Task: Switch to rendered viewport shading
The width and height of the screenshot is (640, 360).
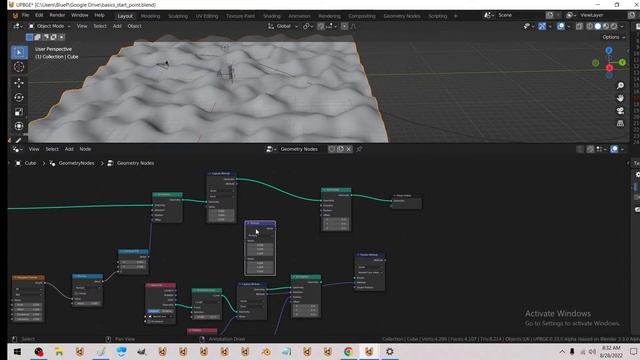Action: tap(613, 26)
